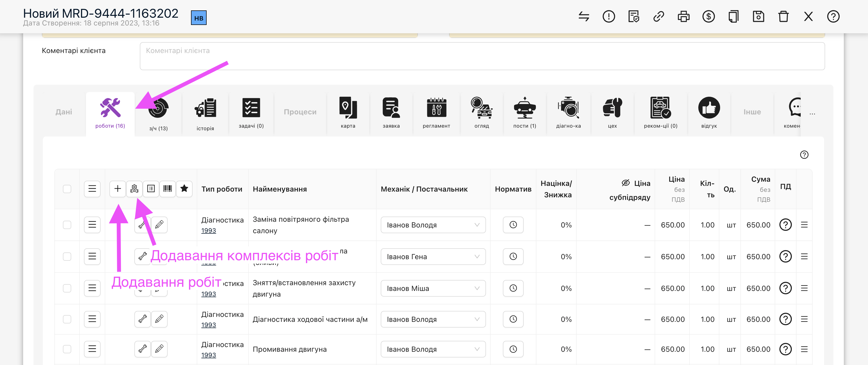Click the star favorites icon in table toolbar
Viewport: 868px width, 365px height.
[184, 188]
